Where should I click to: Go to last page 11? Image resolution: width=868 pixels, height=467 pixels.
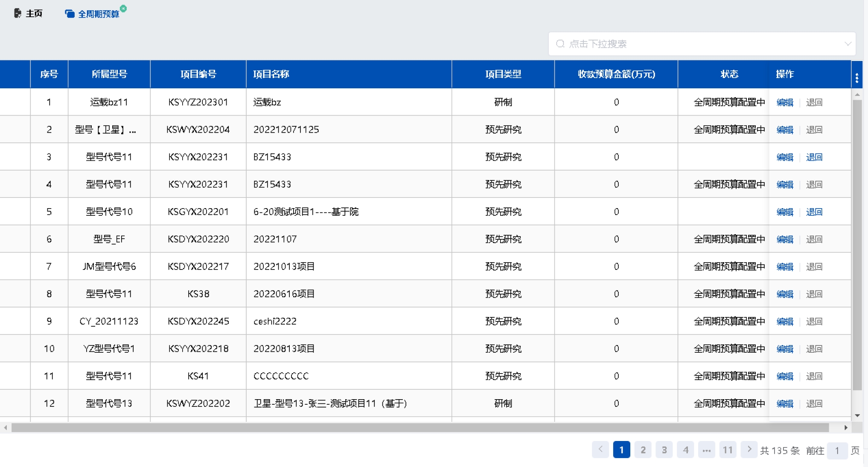point(728,450)
